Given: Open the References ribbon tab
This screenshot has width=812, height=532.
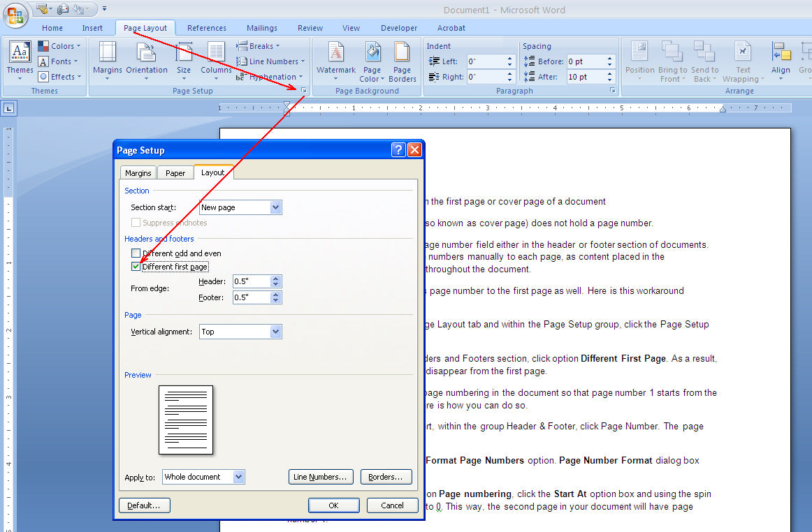Looking at the screenshot, I should [206, 28].
